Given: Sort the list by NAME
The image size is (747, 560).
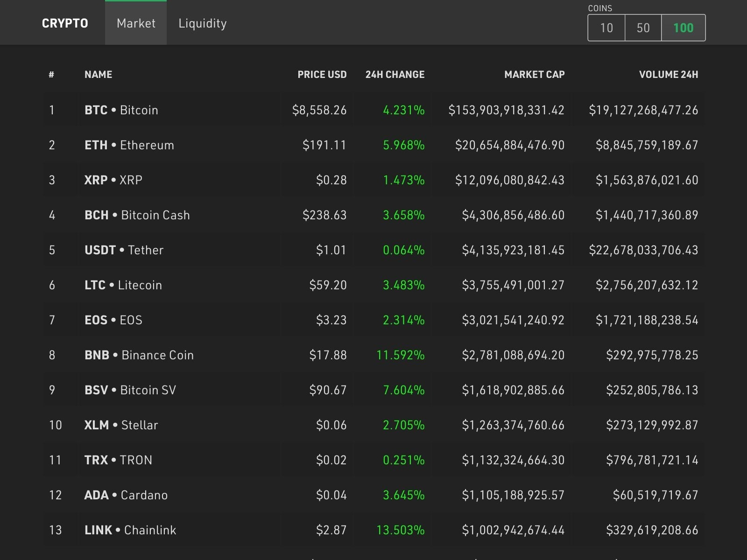Looking at the screenshot, I should 98,74.
